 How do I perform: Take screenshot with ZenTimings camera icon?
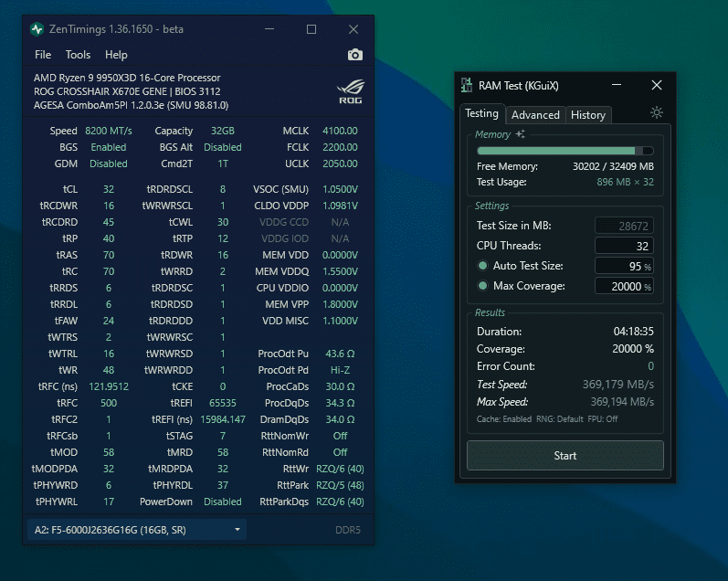[x=355, y=55]
